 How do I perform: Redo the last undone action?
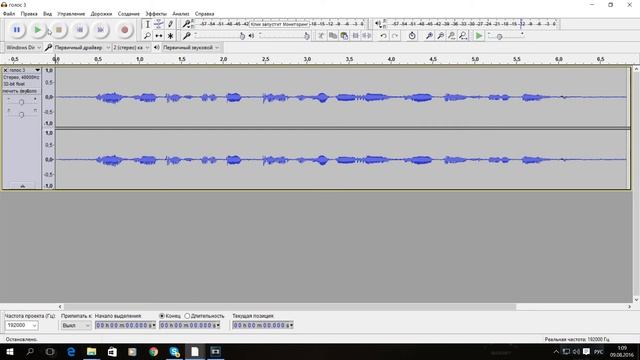coord(395,36)
